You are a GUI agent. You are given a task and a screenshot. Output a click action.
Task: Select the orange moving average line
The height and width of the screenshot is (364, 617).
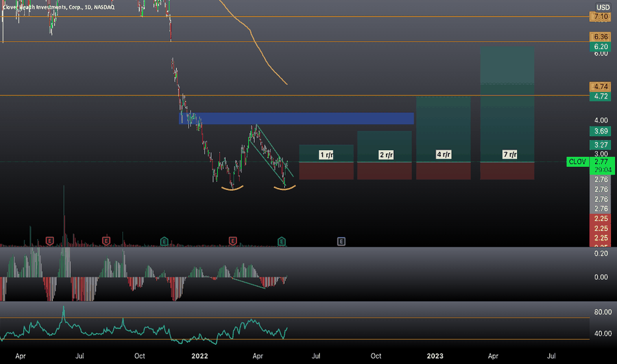pos(258,46)
